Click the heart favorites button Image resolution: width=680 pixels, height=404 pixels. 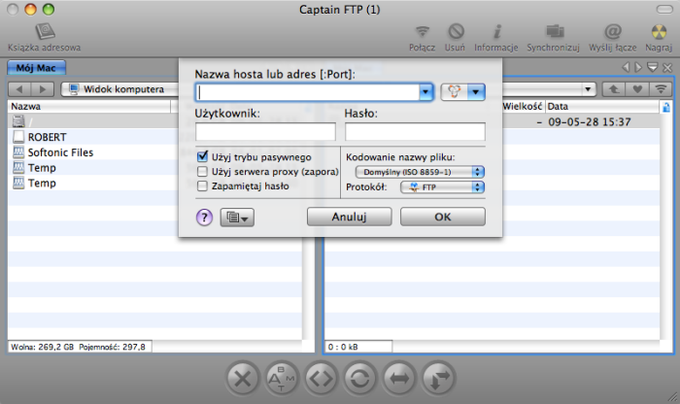pyautogui.click(x=637, y=89)
